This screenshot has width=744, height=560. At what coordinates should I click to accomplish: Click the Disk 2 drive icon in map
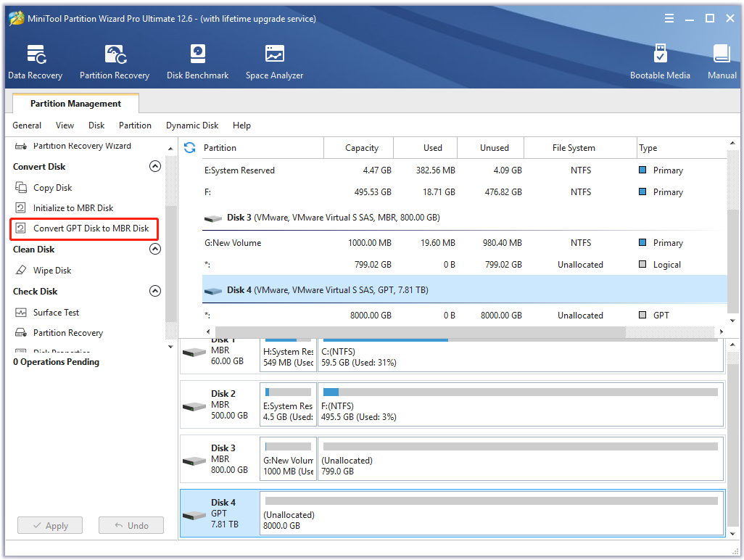(194, 407)
